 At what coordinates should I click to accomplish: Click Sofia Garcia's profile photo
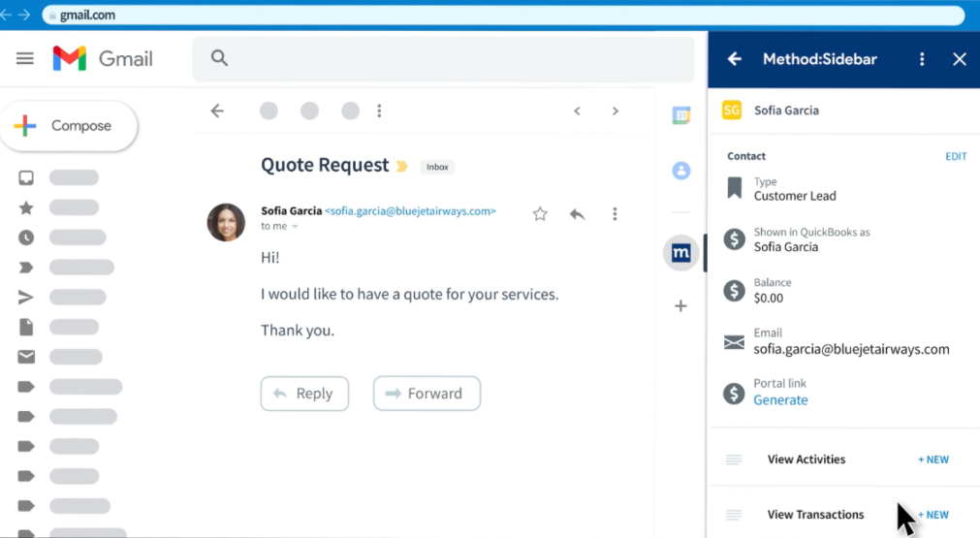[226, 222]
